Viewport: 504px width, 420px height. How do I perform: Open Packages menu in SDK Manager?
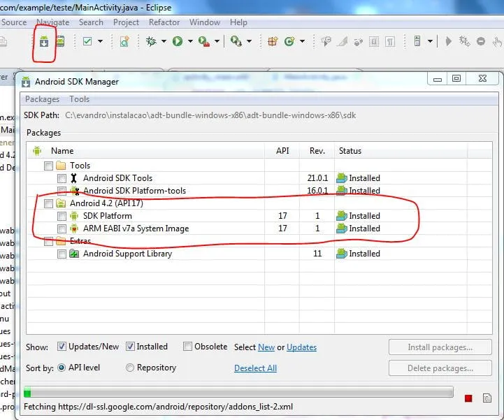tap(42, 99)
